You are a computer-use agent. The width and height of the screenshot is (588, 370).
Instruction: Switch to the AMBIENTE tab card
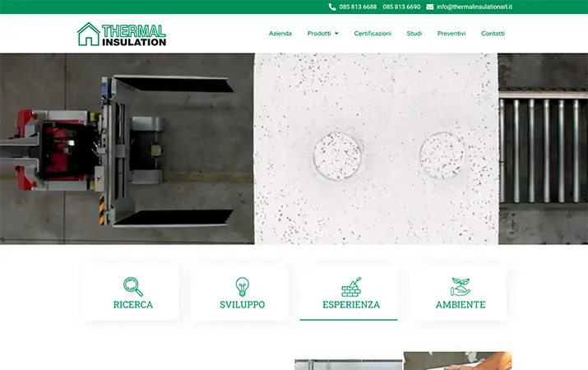(x=461, y=294)
